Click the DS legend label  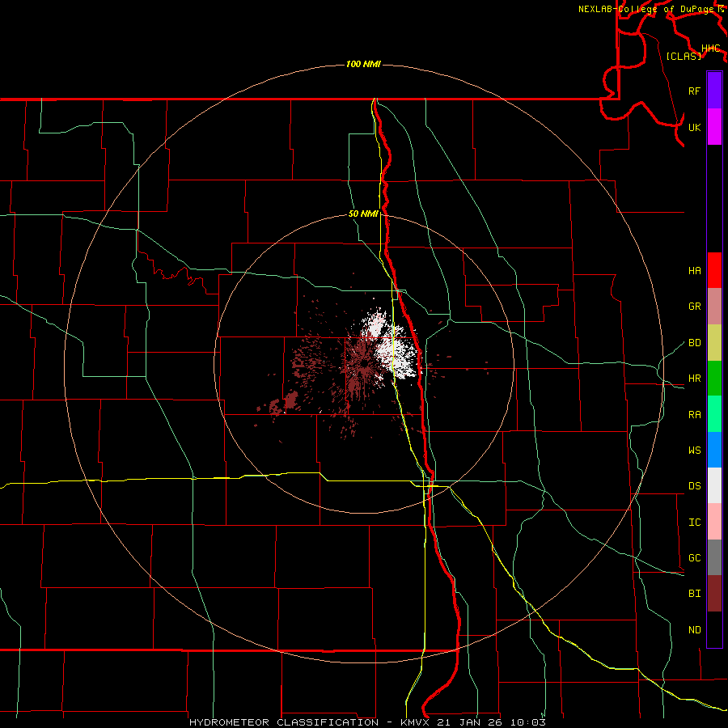[694, 486]
